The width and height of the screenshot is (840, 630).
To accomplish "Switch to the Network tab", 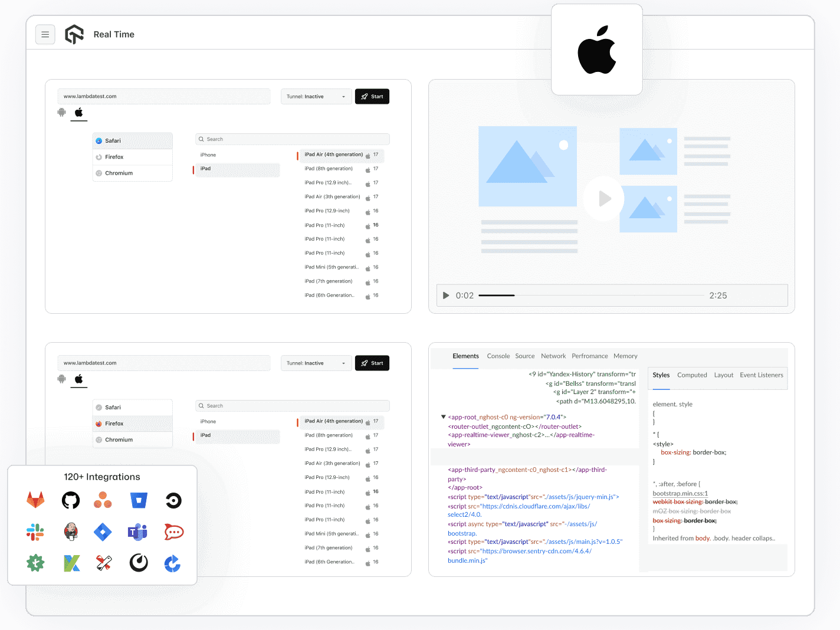I will pyautogui.click(x=553, y=356).
